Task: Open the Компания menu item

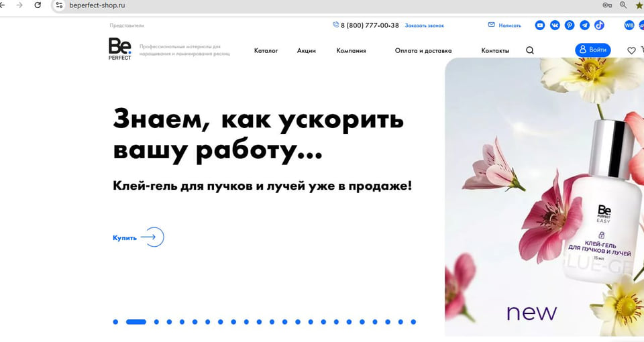Action: (x=351, y=51)
